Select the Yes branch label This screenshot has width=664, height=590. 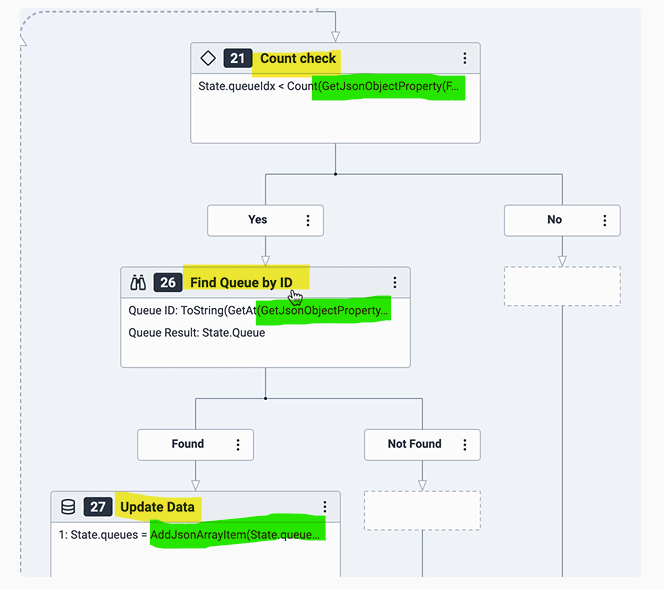pos(257,220)
